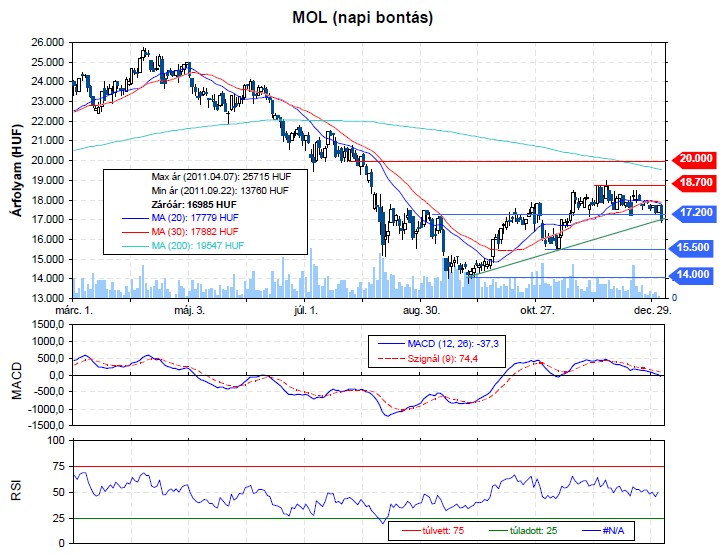This screenshot has height=555, width=722.
Task: Click the 25.000 price axis value
Action: pos(48,62)
